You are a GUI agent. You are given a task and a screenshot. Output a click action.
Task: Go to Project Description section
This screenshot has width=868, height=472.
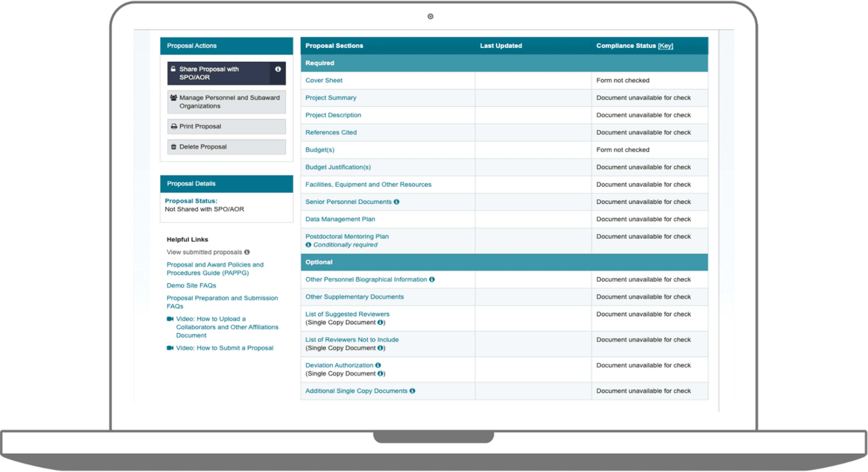point(333,115)
